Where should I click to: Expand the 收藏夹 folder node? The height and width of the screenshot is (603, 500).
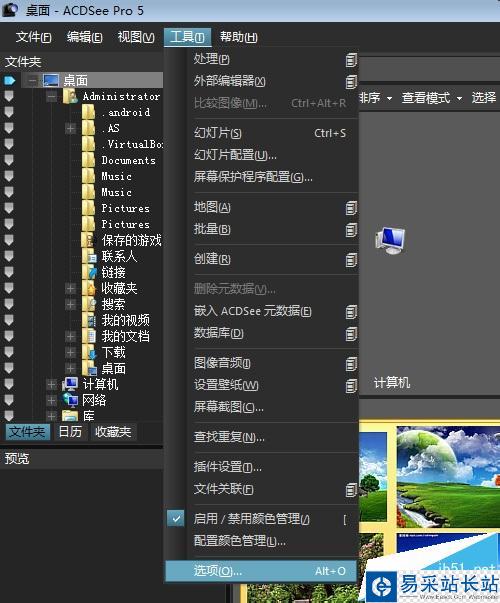click(70, 288)
